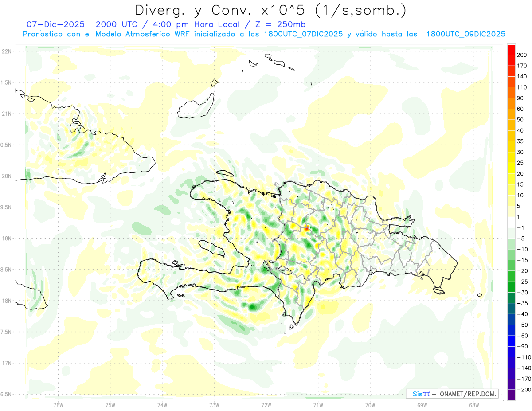Click the "73W" longitude label
The width and height of the screenshot is (532, 411).
[x=214, y=405]
